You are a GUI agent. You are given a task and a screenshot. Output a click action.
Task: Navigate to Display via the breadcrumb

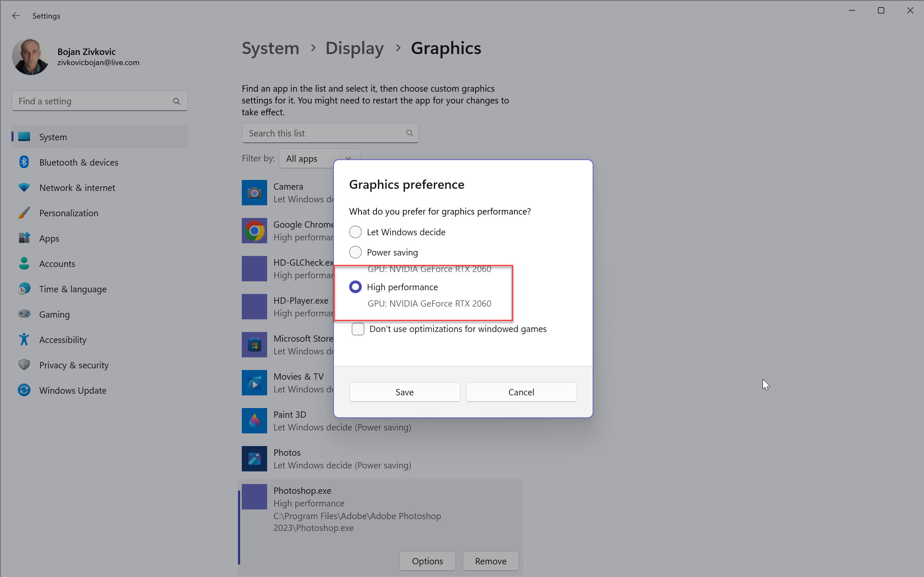[354, 48]
